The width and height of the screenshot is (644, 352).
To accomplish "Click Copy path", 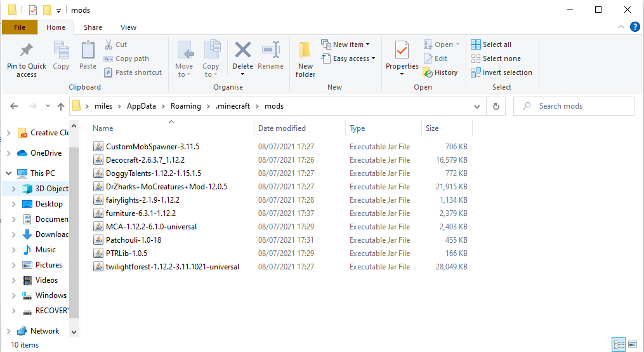I will (x=126, y=58).
